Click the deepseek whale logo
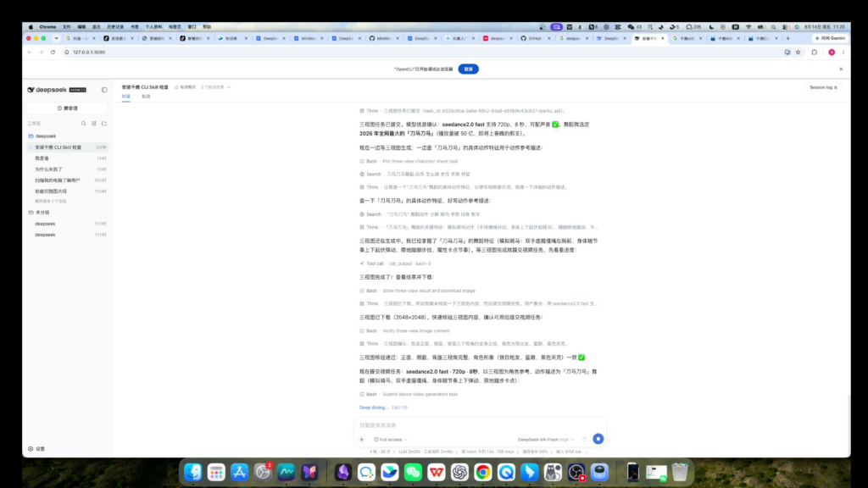This screenshot has height=488, width=868. (31, 90)
